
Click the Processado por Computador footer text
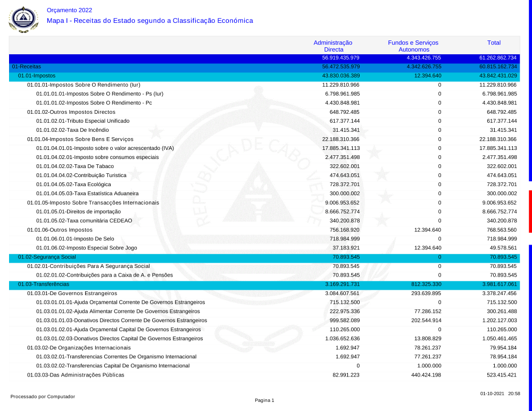[x=43, y=397]
